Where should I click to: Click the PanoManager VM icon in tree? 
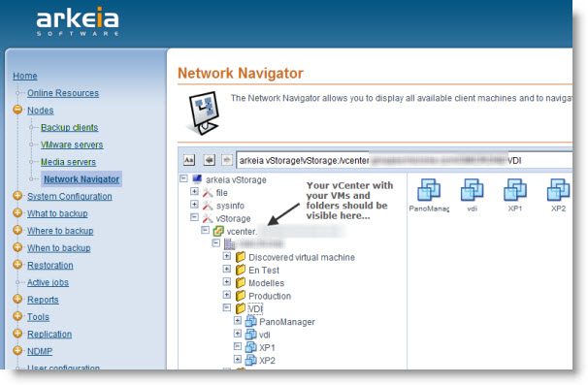[x=251, y=321]
